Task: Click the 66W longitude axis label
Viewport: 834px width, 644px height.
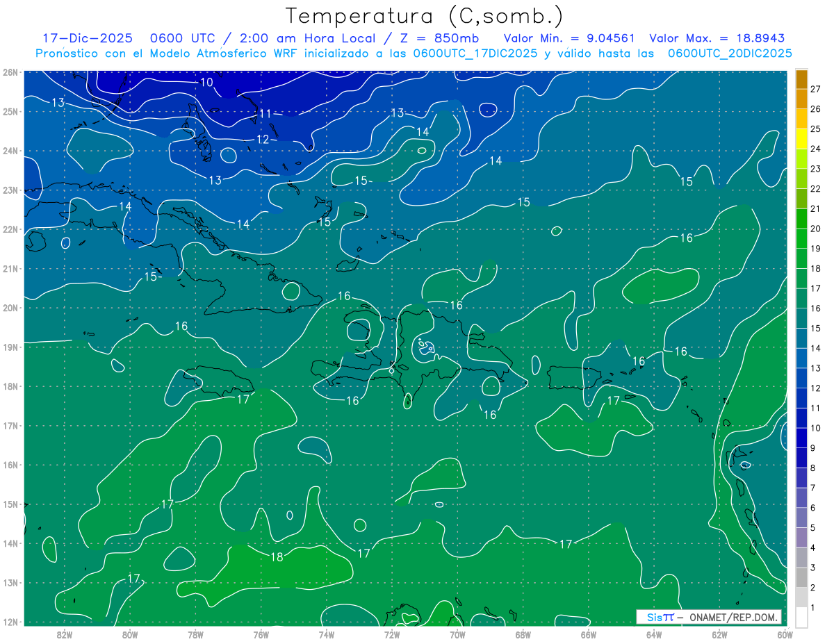Action: pyautogui.click(x=588, y=634)
